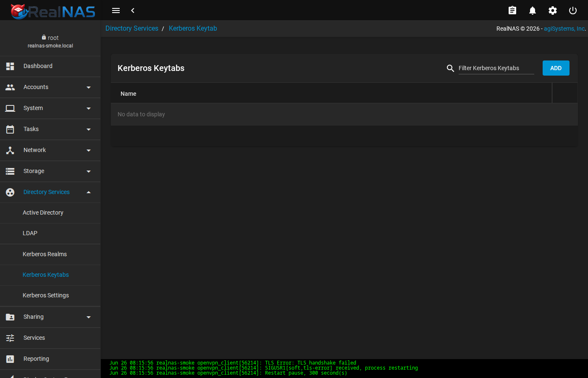Open Kerberos Settings submenu item
588x378 pixels.
[x=50, y=296]
